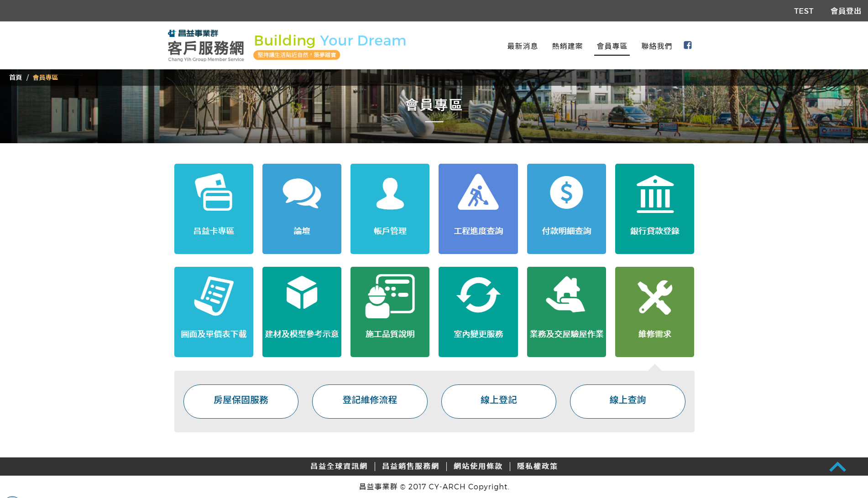The image size is (868, 498).
Task: Open the 房屋保固服務 button
Action: 241,401
